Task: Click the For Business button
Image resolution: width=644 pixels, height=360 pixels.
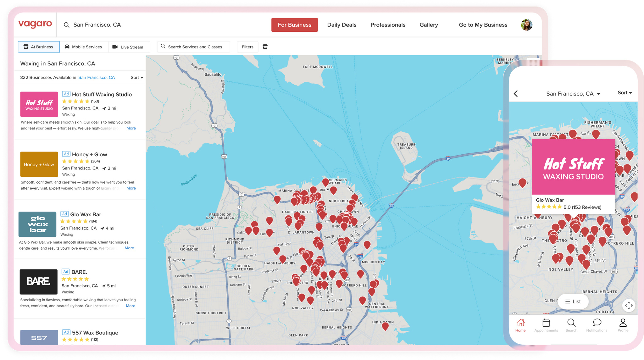Action: 294,25
